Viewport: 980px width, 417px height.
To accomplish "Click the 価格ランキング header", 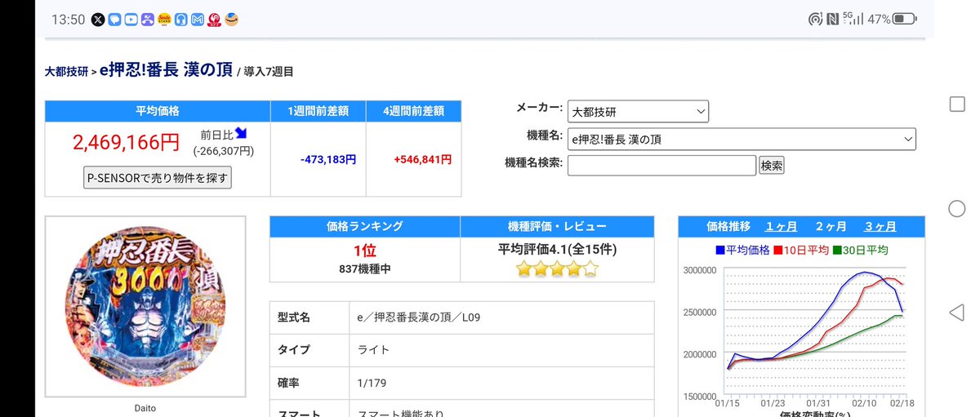I will pos(364,226).
